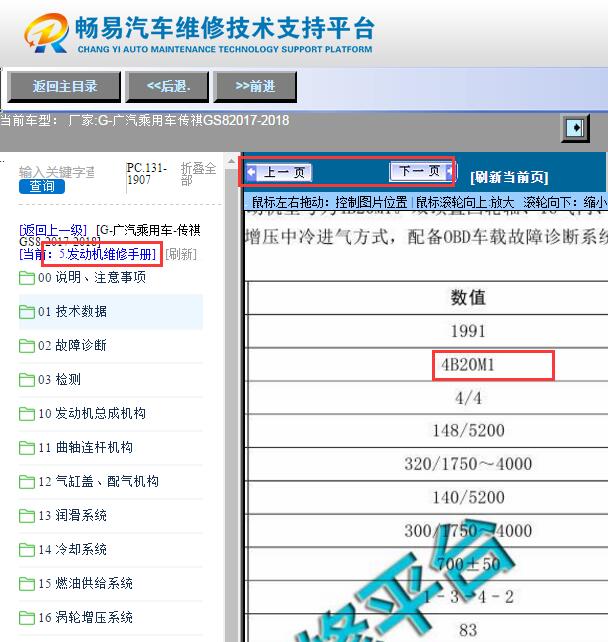The image size is (608, 642).
Task: Click the PC.131-1907 text
Action: click(x=147, y=174)
